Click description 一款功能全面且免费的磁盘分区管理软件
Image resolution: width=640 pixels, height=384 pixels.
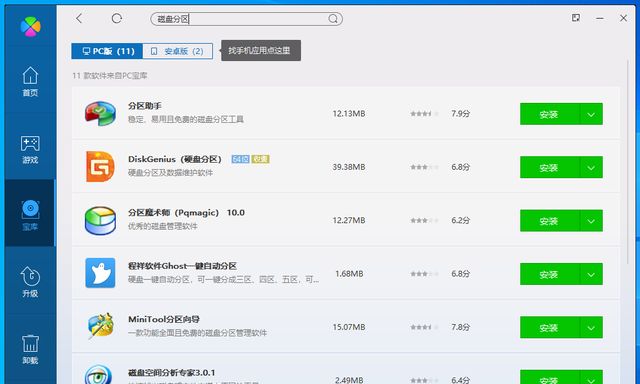click(x=197, y=333)
